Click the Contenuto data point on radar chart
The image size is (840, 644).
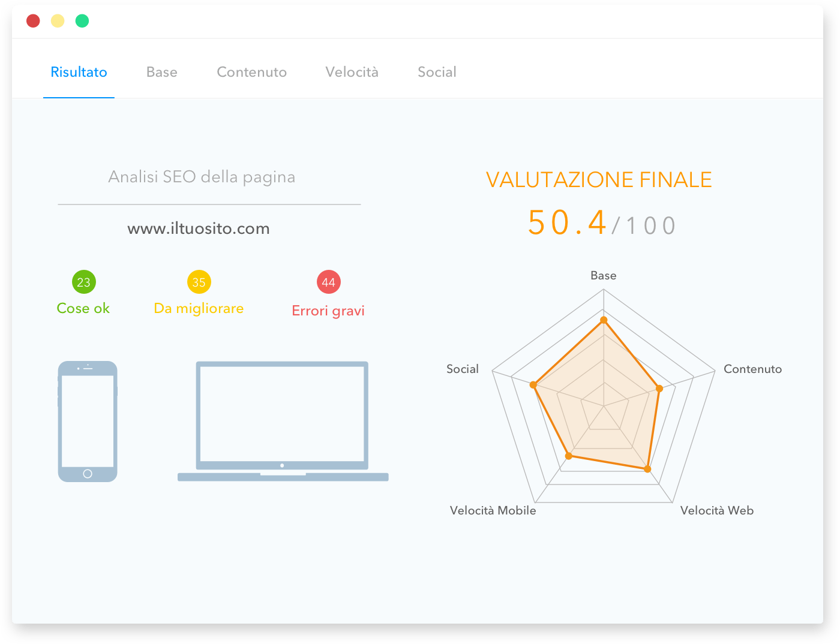pos(659,389)
